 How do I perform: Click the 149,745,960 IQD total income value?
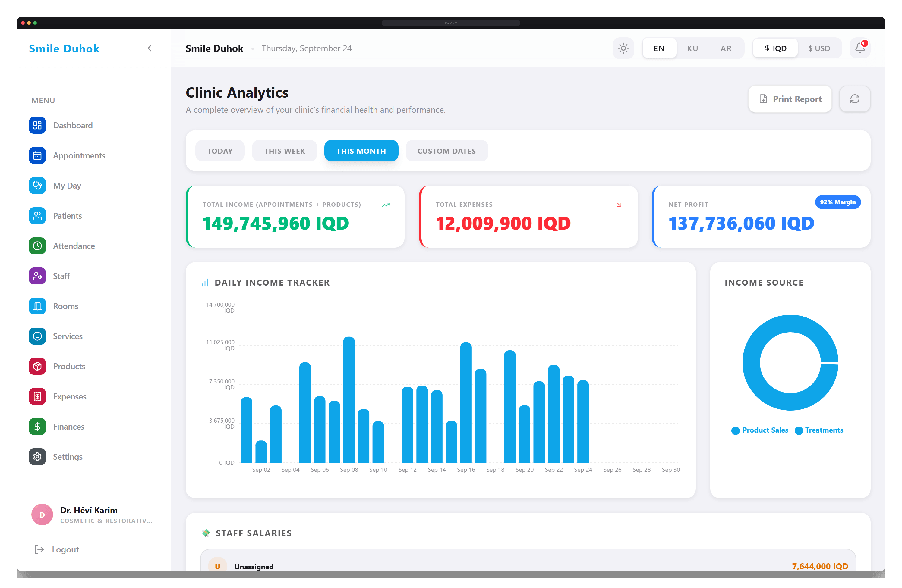click(276, 224)
